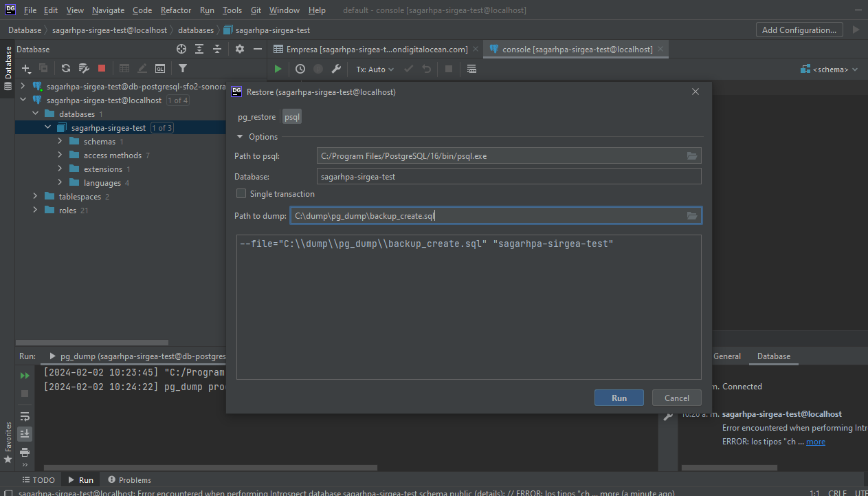Click the Filter funnel icon
The image size is (868, 496).
(183, 68)
